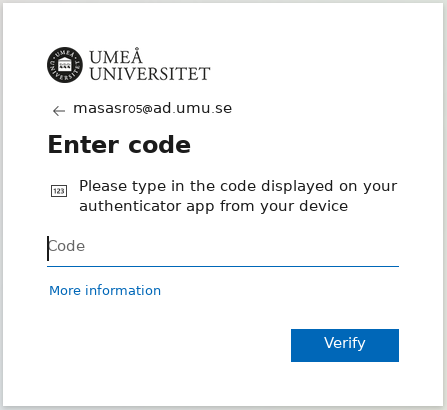447x410 pixels.
Task: Click the Code placeholder text
Action: coord(66,246)
